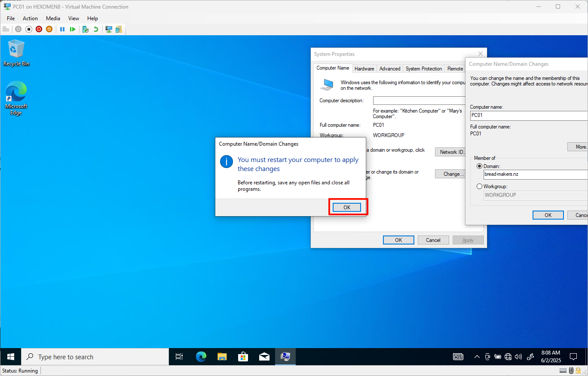Pause the virtual machine from the toolbar
Screen dimensions: 588x376
click(62, 29)
